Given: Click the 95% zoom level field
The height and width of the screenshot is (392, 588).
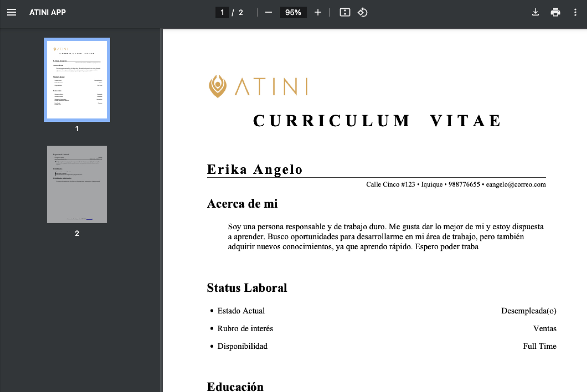Looking at the screenshot, I should tap(293, 12).
